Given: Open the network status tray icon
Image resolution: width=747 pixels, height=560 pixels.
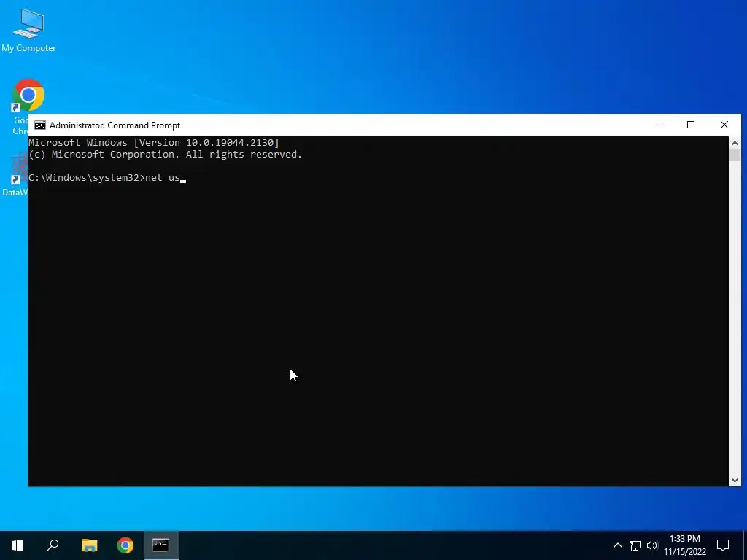Looking at the screenshot, I should [635, 545].
